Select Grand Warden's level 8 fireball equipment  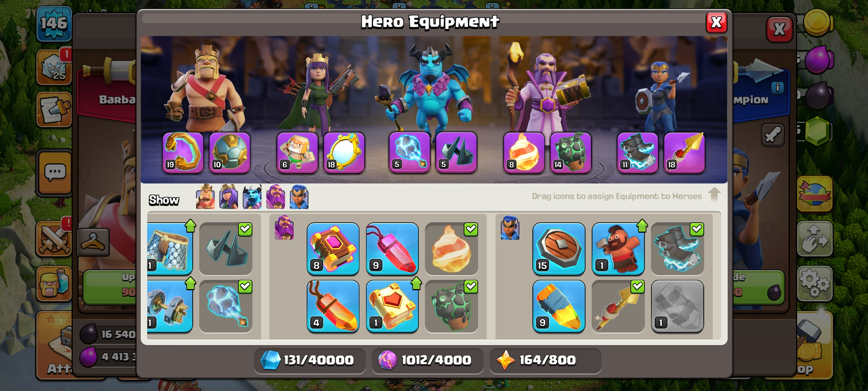pyautogui.click(x=524, y=152)
